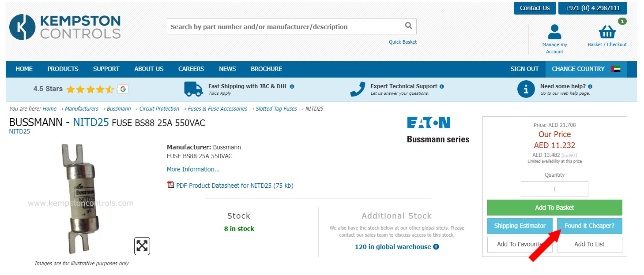644x275 pixels.
Task: Click the Google icon beside the star rating
Action: pos(123,89)
